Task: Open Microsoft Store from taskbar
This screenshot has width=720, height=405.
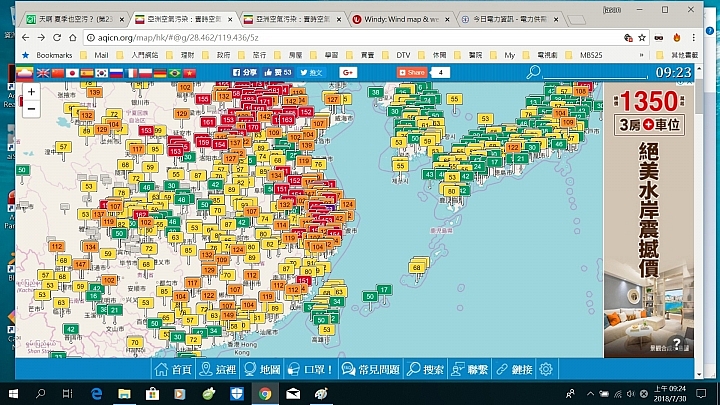Action: tap(152, 394)
